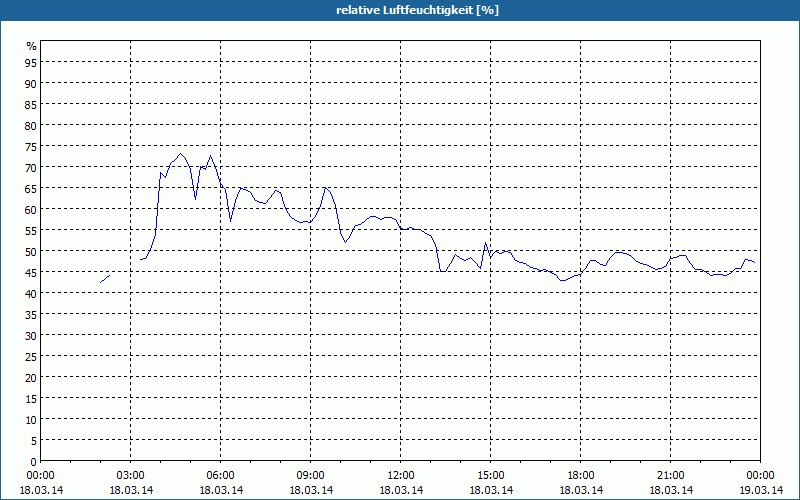Select the 45 value on the y-axis
Screen dimensions: 800x500
click(31, 272)
